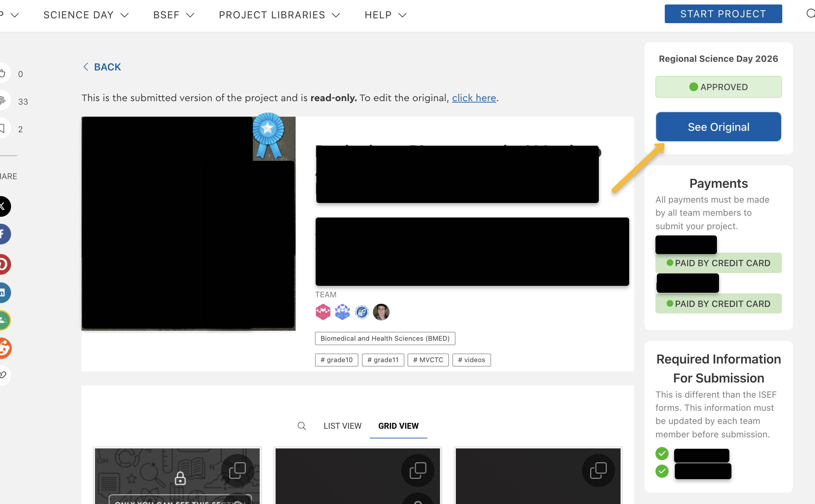Screen dimensions: 815x504
Task: Click the pink hexagon team avatar
Action: pos(323,312)
